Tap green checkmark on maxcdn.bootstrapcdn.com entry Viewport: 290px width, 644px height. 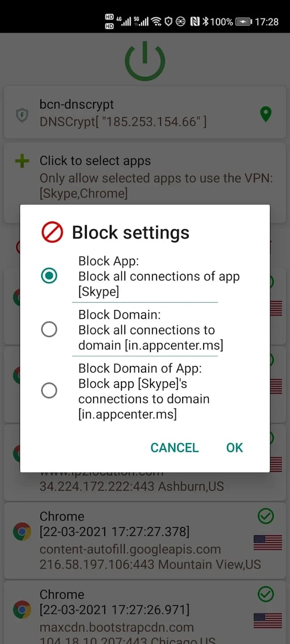coord(266,594)
